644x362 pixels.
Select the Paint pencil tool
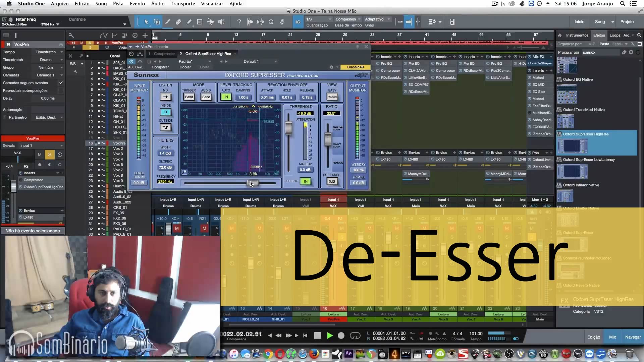pyautogui.click(x=189, y=22)
